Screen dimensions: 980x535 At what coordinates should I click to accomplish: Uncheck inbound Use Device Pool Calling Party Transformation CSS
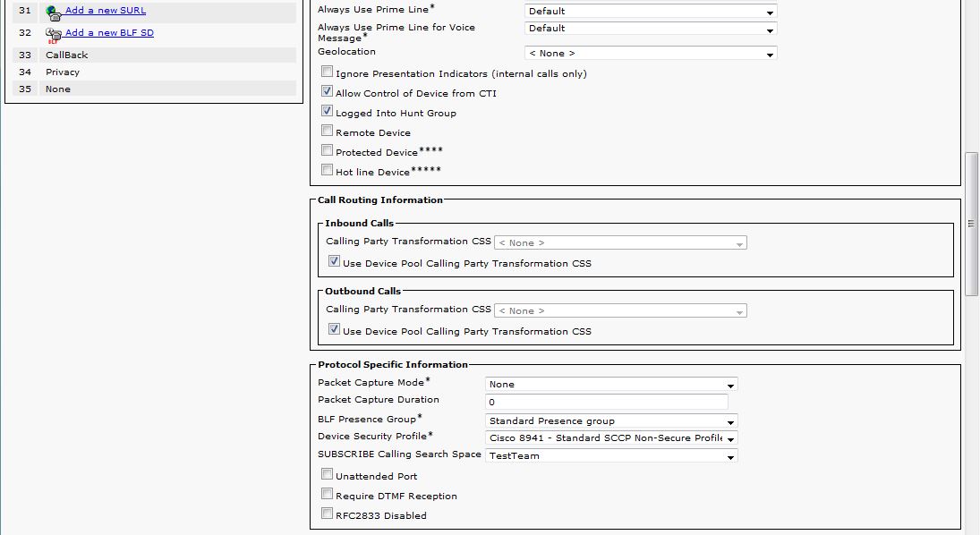(x=335, y=262)
